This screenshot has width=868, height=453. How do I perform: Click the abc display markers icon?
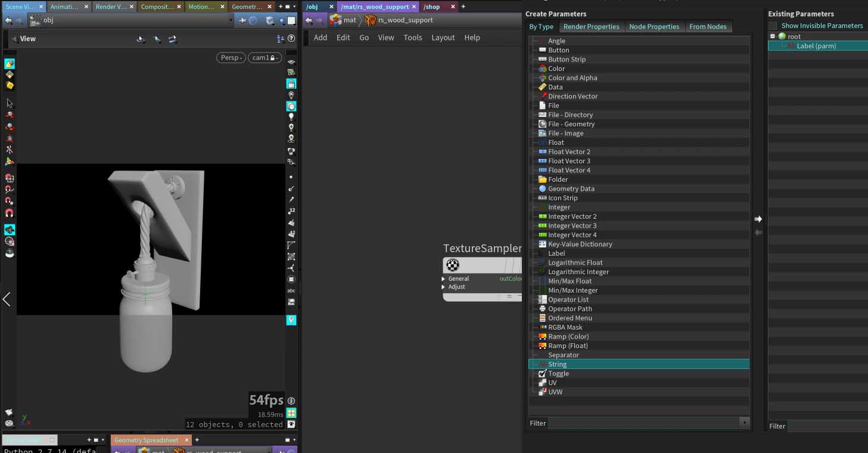point(291,291)
